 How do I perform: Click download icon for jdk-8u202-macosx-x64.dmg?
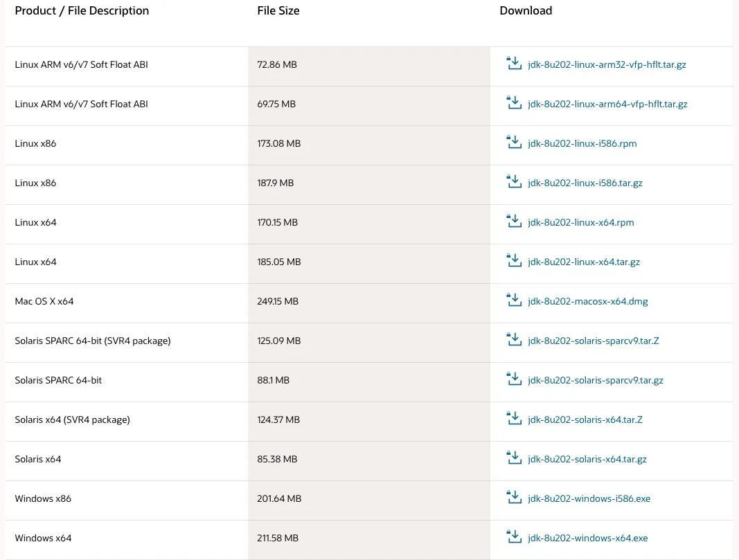click(x=514, y=300)
